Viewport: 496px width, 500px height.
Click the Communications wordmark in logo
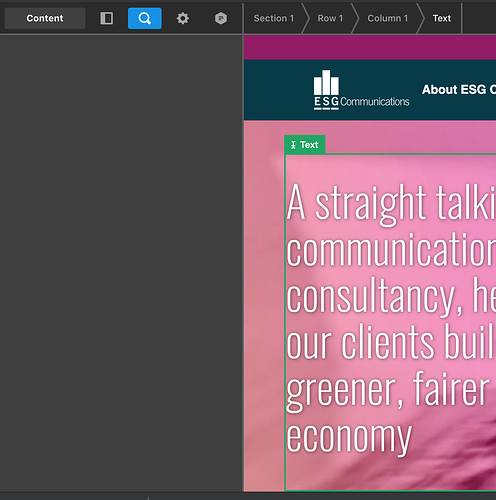[x=375, y=102]
